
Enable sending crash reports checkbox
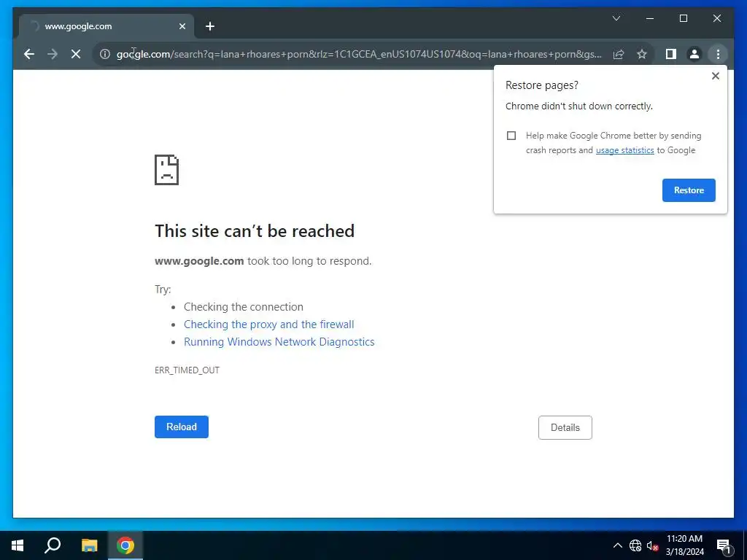(511, 136)
